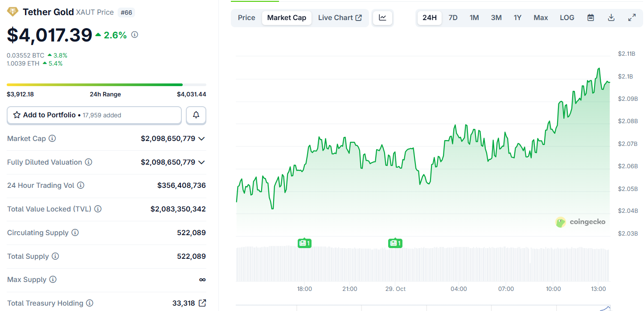Image resolution: width=644 pixels, height=311 pixels.
Task: Select the Max timeframe tab
Action: click(540, 17)
